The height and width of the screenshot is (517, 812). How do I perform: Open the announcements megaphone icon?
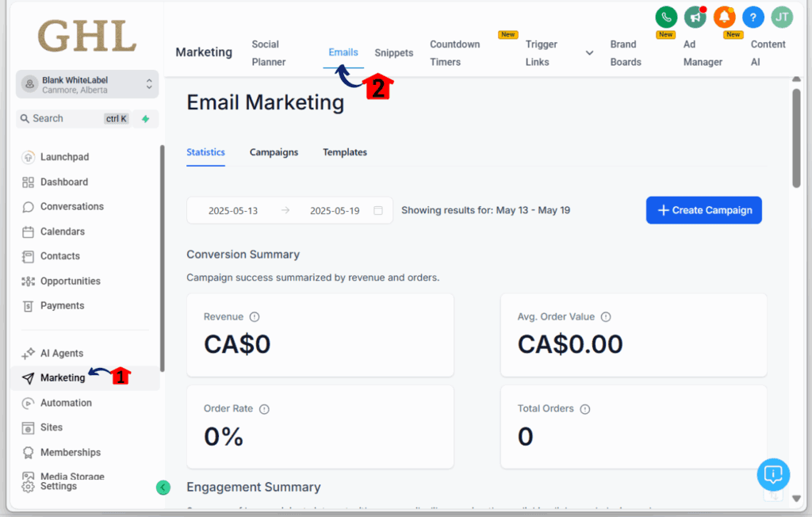pyautogui.click(x=695, y=17)
